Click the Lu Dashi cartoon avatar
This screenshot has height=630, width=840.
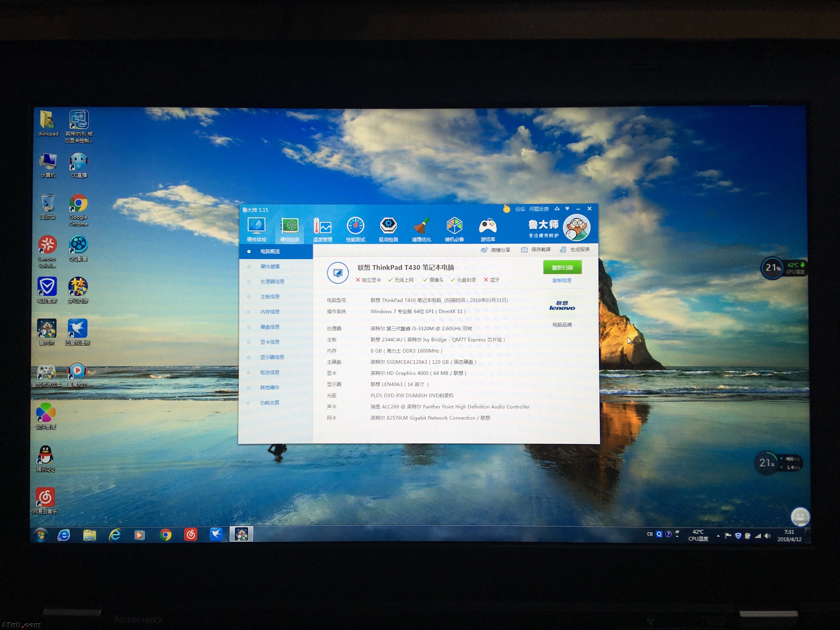[x=576, y=228]
